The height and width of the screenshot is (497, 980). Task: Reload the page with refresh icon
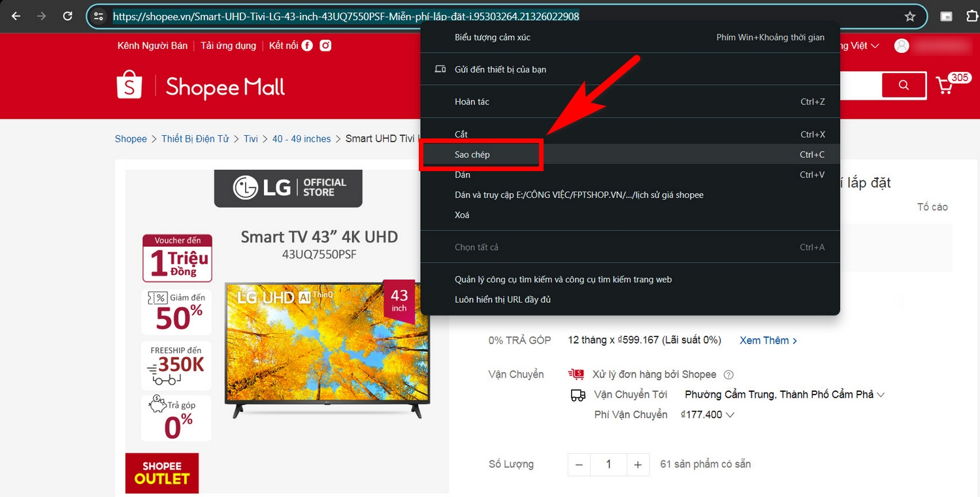(x=67, y=16)
